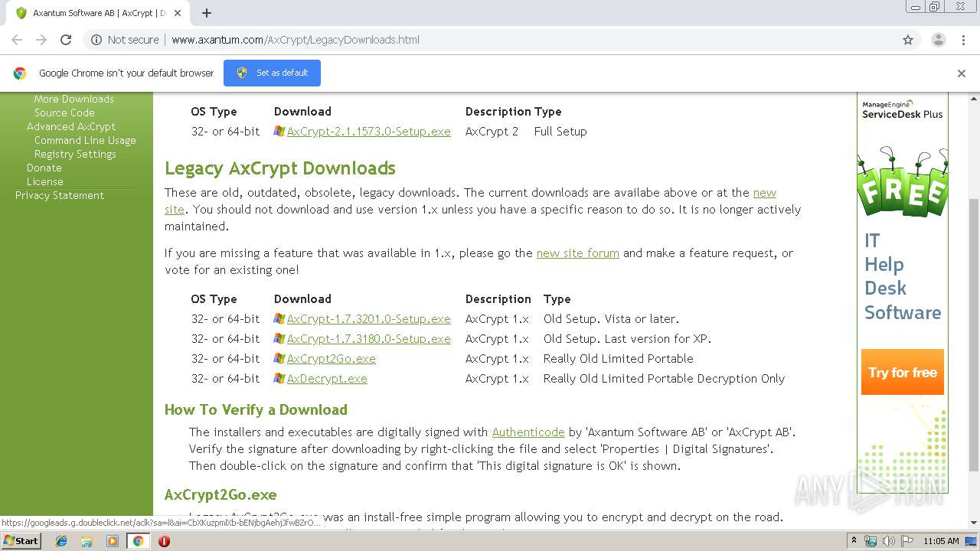Open the media player taskbar icon
The height and width of the screenshot is (551, 980).
[x=113, y=541]
